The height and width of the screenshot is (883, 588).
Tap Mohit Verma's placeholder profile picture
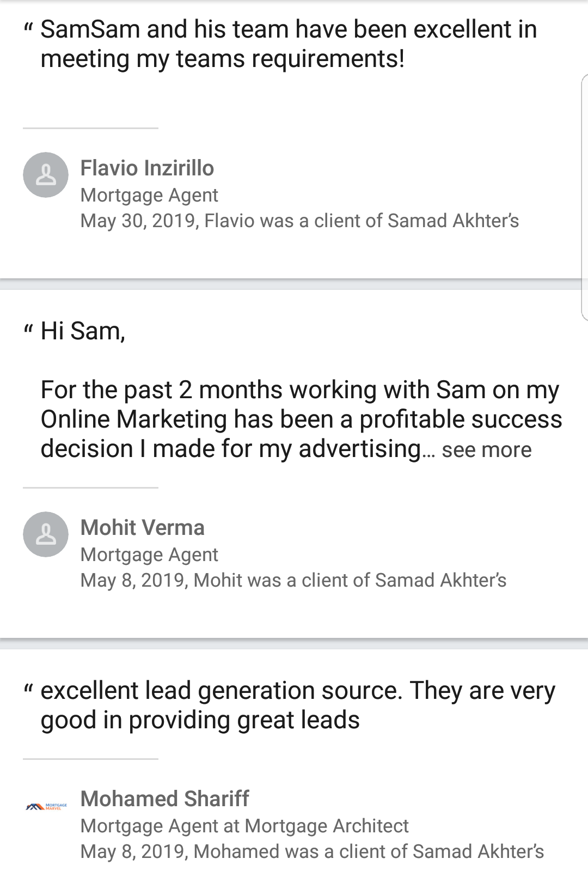[46, 534]
